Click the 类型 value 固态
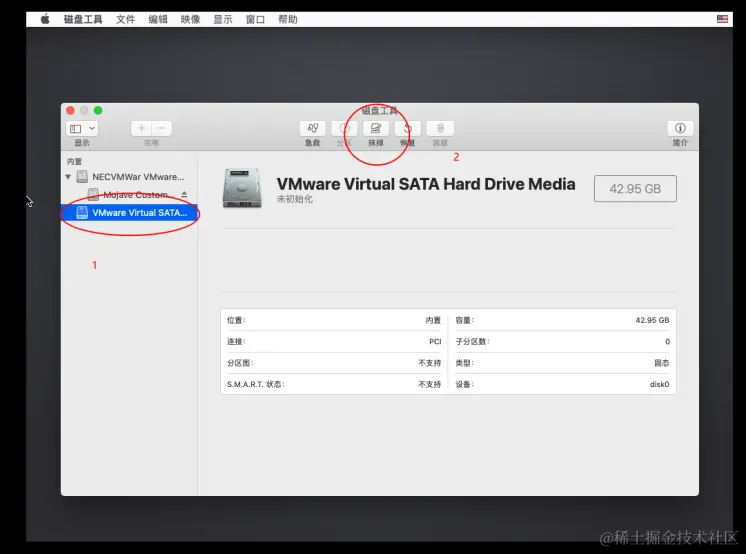 point(661,363)
